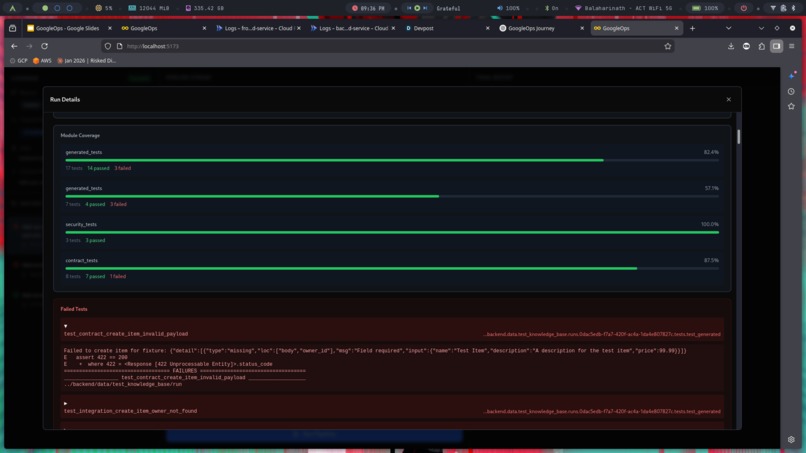Open a new browser tab
806x453 pixels.
click(692, 28)
